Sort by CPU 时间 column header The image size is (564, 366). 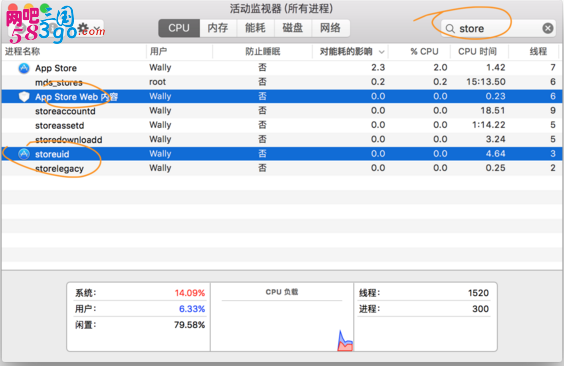[479, 51]
